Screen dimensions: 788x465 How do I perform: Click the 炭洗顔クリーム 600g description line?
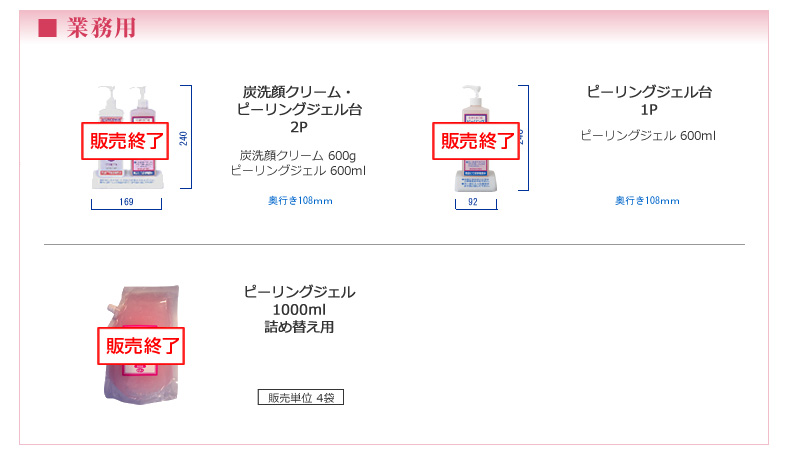point(298,155)
